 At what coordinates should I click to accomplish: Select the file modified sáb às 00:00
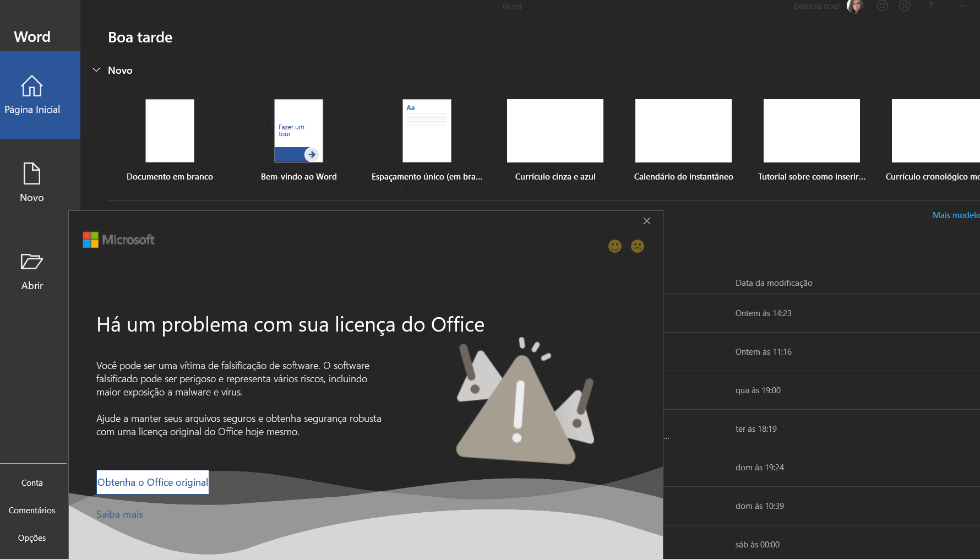(821, 544)
